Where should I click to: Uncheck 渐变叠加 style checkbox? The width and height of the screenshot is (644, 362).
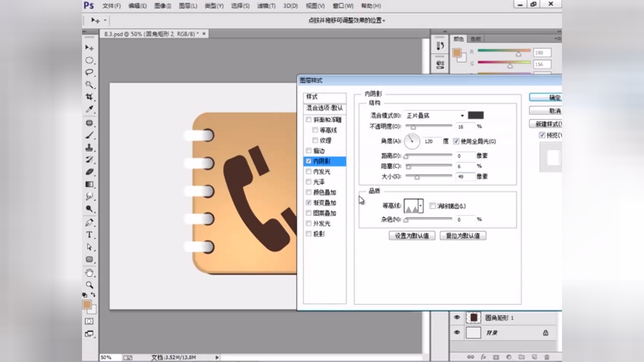point(309,203)
